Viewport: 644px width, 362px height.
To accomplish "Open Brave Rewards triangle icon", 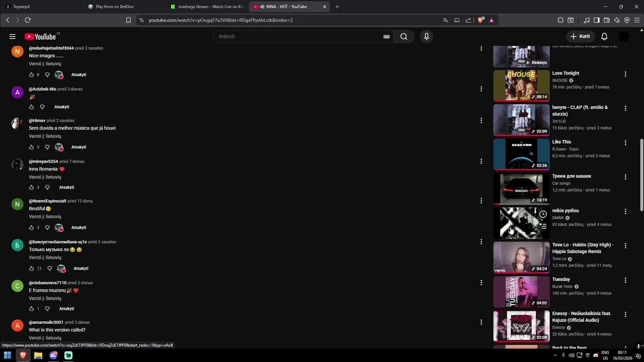I will 491,20.
